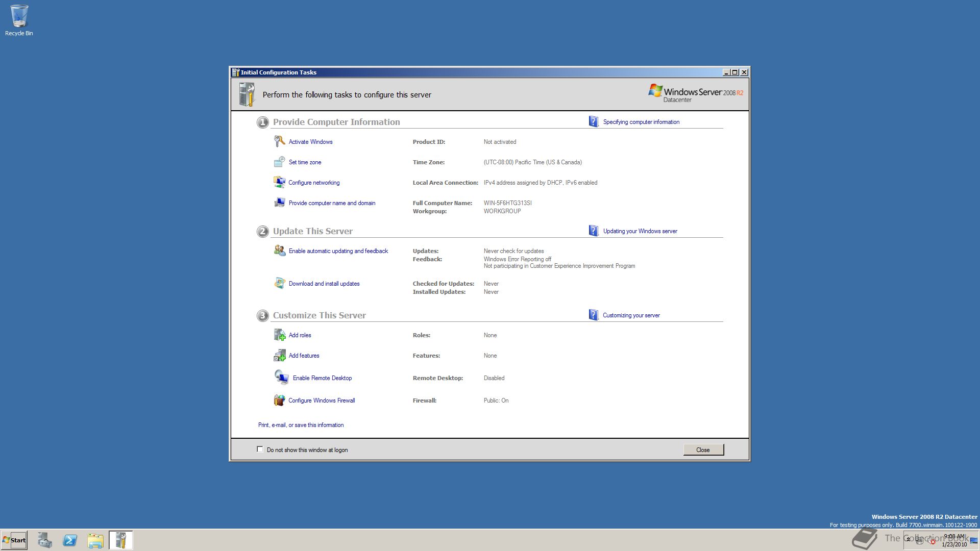
Task: Open Provide computer name and domain link
Action: (332, 203)
